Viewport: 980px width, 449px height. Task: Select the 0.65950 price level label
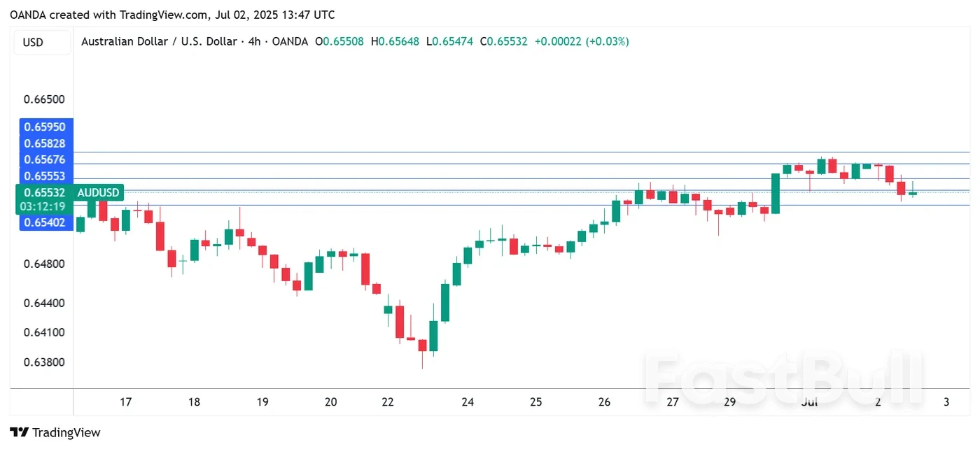tap(45, 127)
